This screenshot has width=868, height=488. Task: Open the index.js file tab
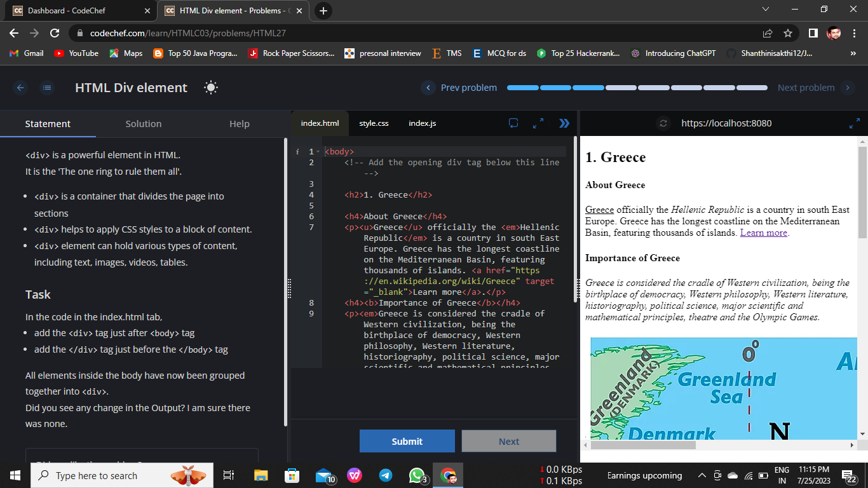click(x=422, y=123)
